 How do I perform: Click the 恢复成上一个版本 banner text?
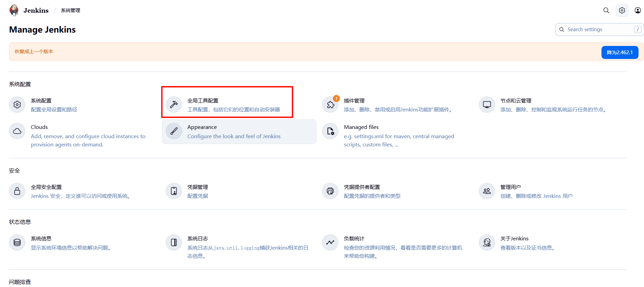click(34, 51)
